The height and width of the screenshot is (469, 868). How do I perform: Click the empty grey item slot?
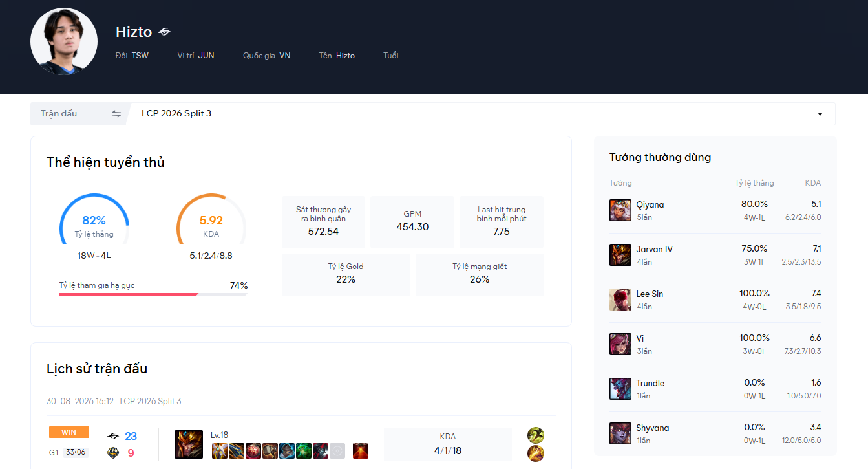[x=337, y=451]
